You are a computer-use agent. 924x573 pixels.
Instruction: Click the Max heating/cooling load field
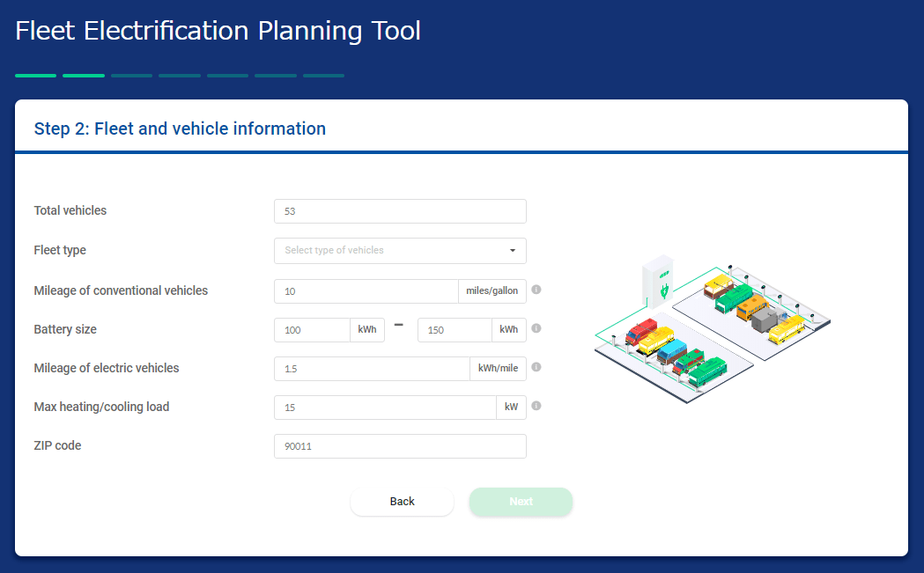pyautogui.click(x=385, y=408)
